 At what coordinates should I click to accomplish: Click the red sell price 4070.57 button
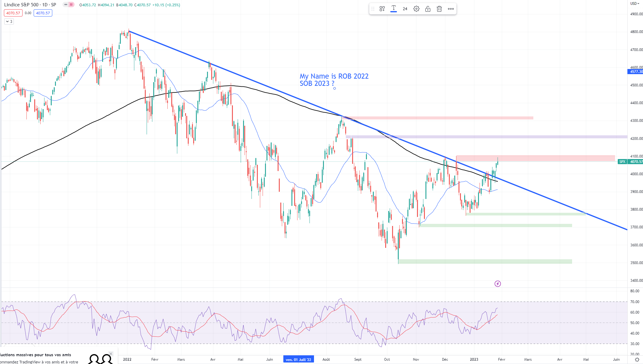point(13,13)
